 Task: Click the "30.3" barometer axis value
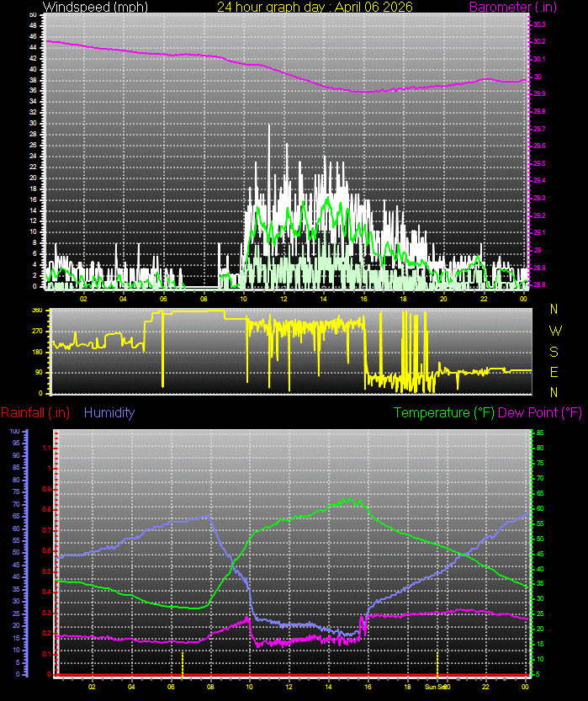539,24
